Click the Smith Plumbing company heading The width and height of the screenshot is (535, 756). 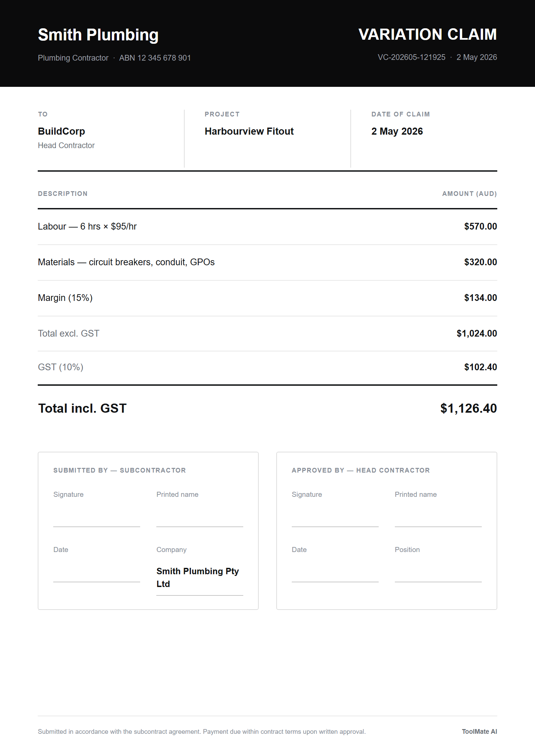pyautogui.click(x=98, y=35)
